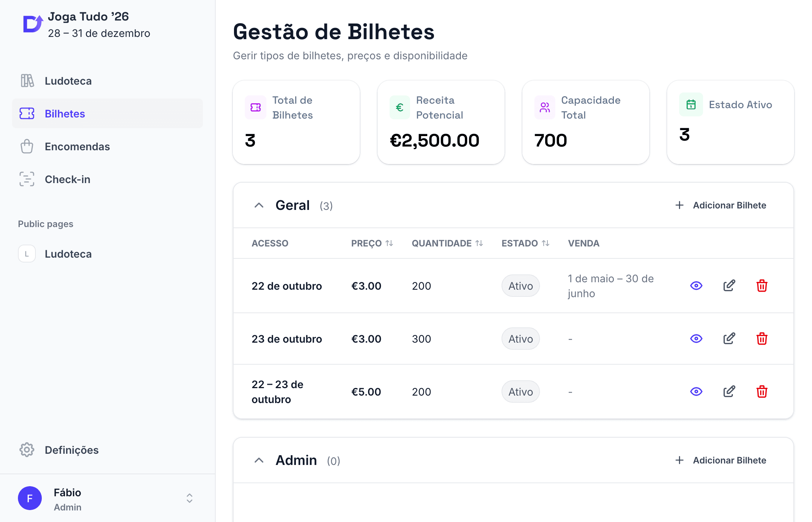
Task: Toggle visibility of 22 de outubro ticket
Action: tap(696, 286)
